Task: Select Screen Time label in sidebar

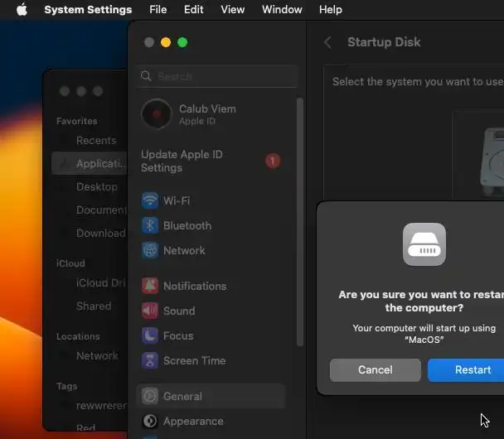Action: [x=195, y=360]
